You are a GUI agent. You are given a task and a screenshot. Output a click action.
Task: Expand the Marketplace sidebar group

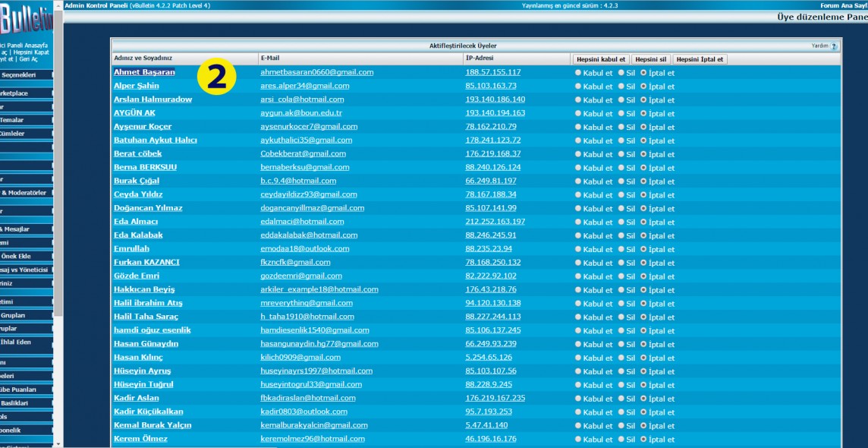tap(23, 93)
